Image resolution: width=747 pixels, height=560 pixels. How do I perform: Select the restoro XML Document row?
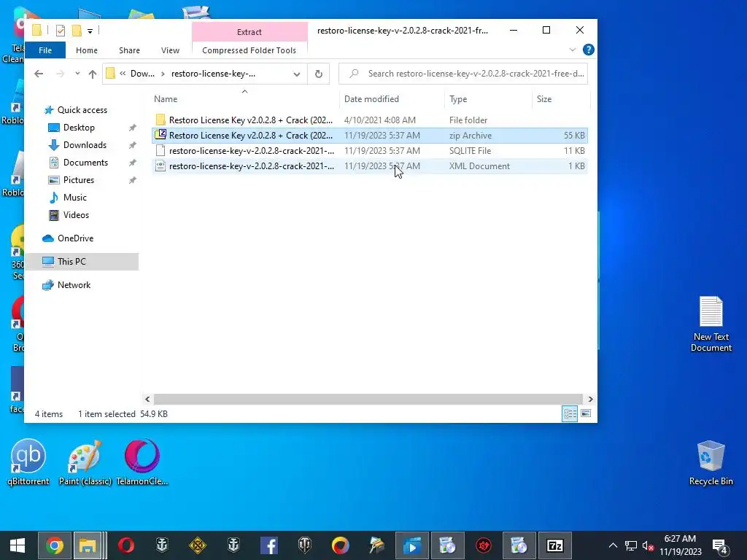[370, 166]
